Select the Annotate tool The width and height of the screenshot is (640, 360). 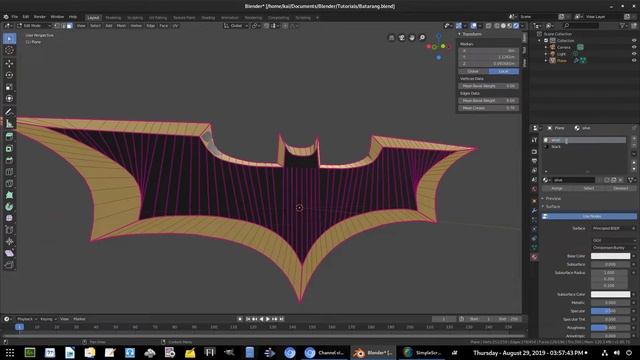click(9, 112)
